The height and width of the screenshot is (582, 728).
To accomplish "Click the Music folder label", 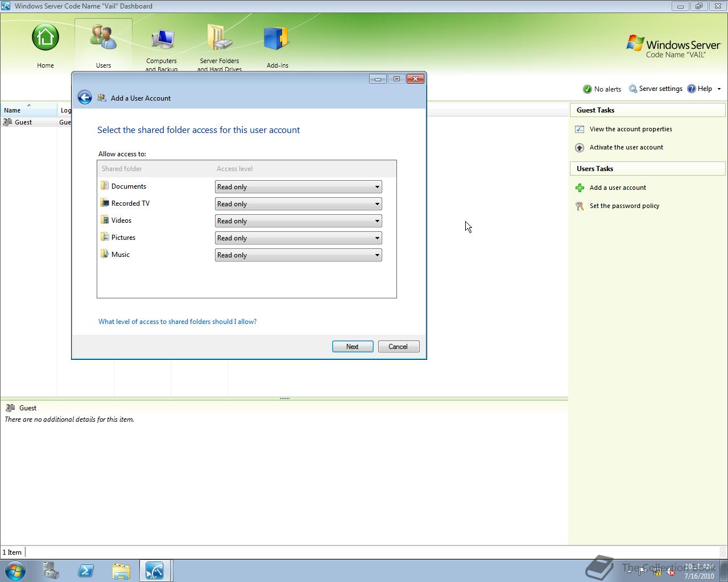I will coord(121,255).
